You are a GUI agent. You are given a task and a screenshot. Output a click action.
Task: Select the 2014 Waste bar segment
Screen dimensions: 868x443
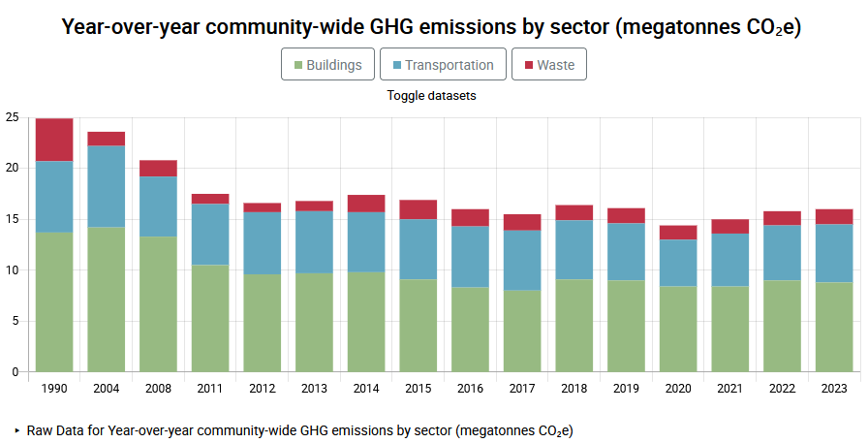[366, 204]
